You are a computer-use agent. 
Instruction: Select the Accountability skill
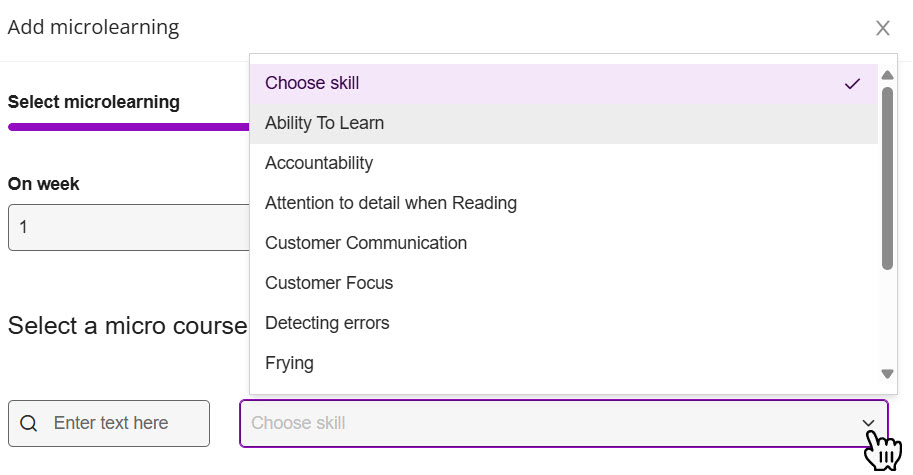[564, 163]
